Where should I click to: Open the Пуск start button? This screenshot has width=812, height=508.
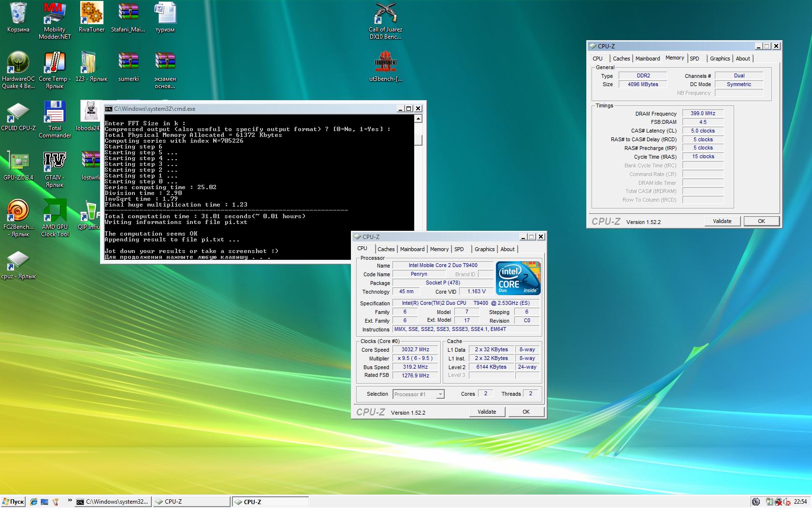click(x=13, y=502)
